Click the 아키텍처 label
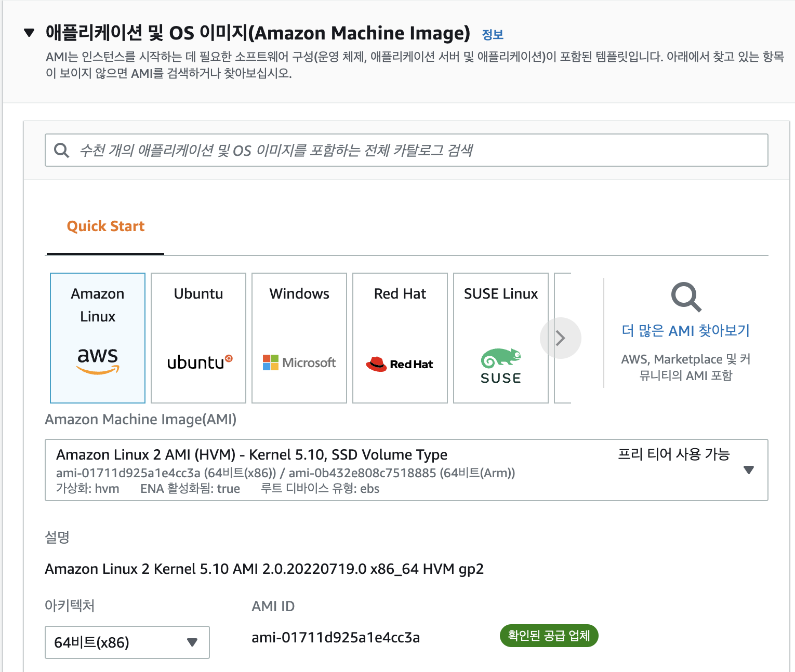 coord(70,606)
